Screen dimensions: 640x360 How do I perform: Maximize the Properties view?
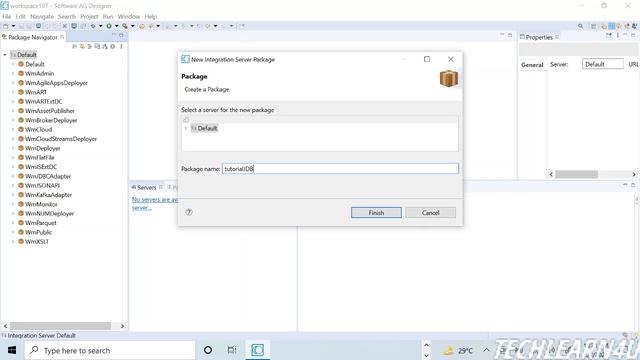tap(633, 36)
